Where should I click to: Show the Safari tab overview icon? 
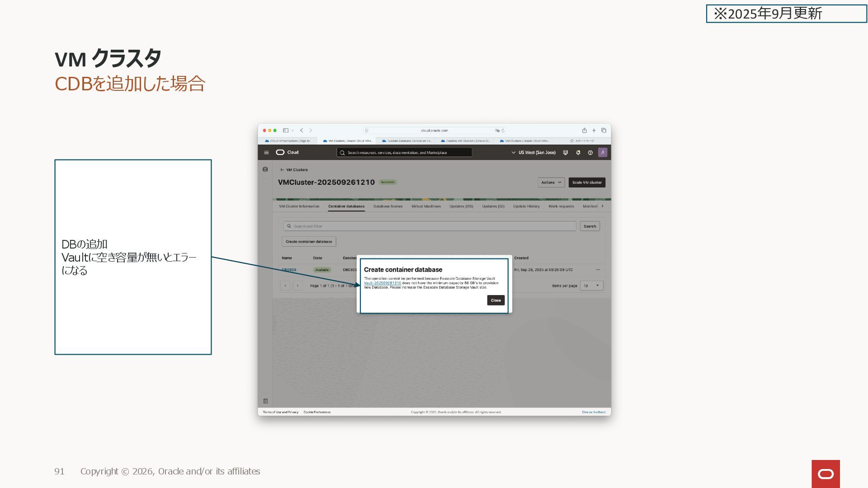pyautogui.click(x=604, y=131)
